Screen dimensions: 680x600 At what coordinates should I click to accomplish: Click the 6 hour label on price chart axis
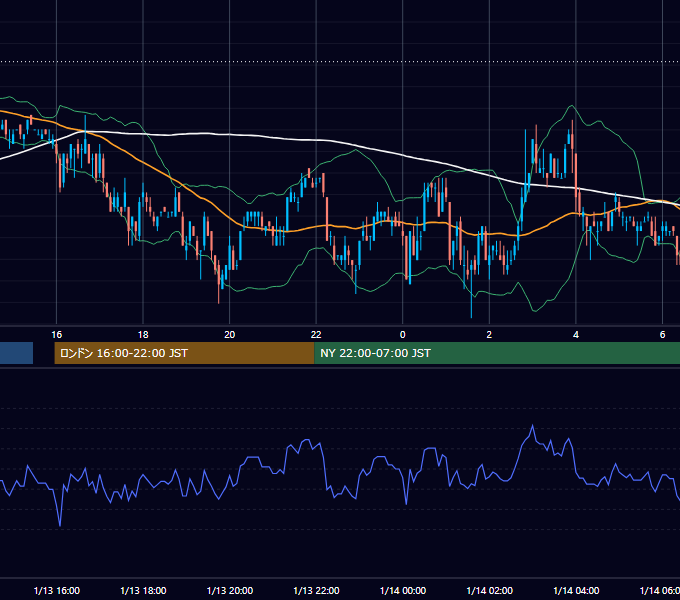click(662, 335)
